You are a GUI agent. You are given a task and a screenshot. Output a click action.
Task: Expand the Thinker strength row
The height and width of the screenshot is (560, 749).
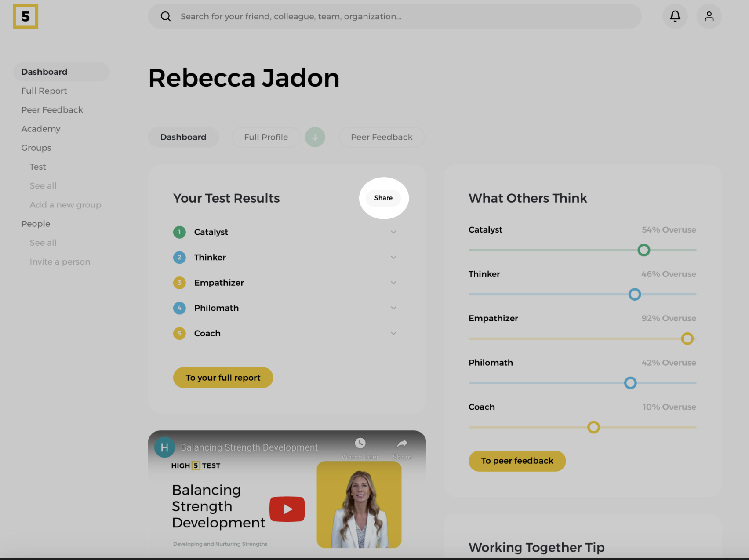[393, 257]
